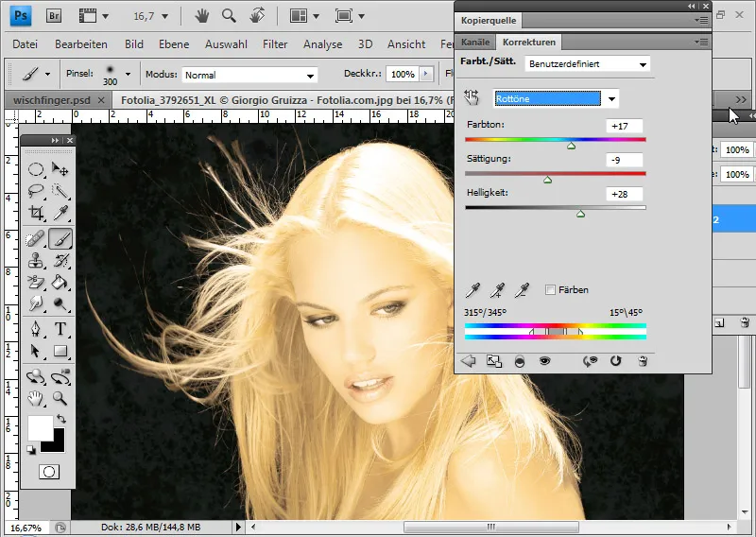Click the eyedropper in Korrekturen panel
Image resolution: width=756 pixels, height=537 pixels.
(x=473, y=289)
